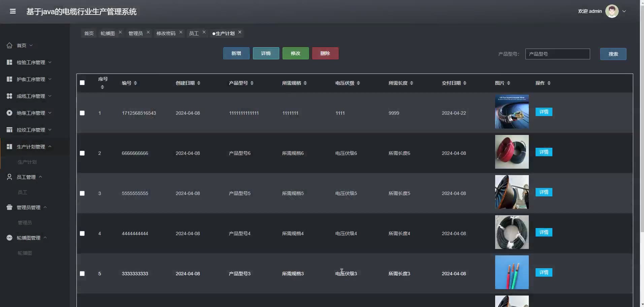This screenshot has width=644, height=307.
Task: Check the row 4444444444 checkbox
Action: click(82, 233)
